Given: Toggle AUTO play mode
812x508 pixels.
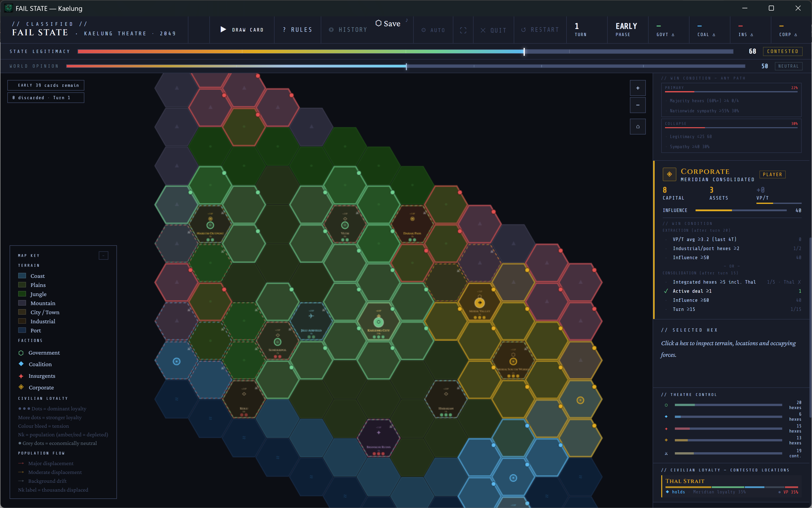Looking at the screenshot, I should [433, 30].
